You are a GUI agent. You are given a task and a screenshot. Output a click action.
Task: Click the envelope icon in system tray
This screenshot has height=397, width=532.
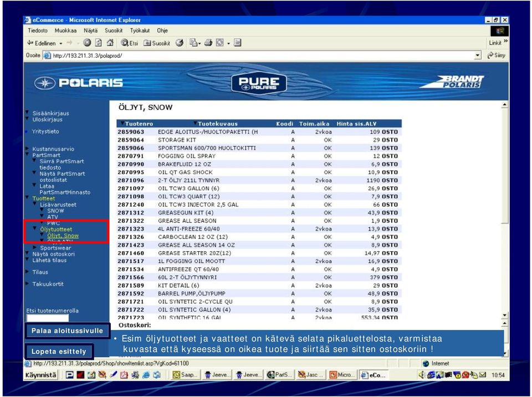(483, 375)
